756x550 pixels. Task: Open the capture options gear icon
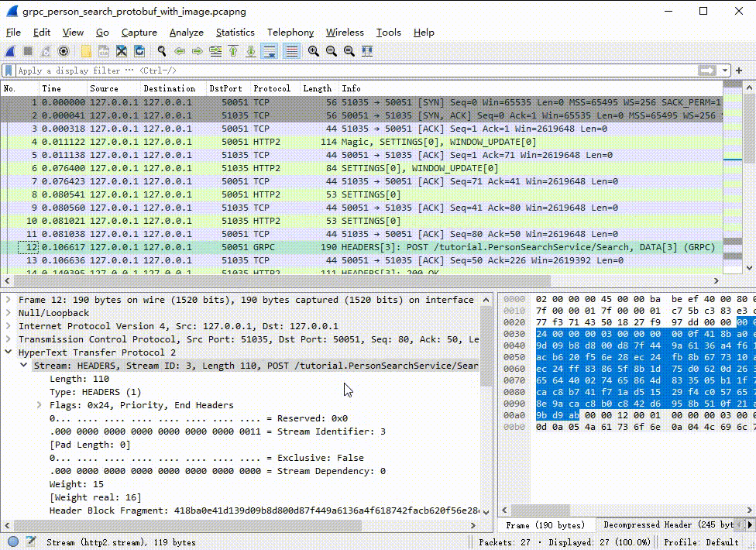[62, 51]
